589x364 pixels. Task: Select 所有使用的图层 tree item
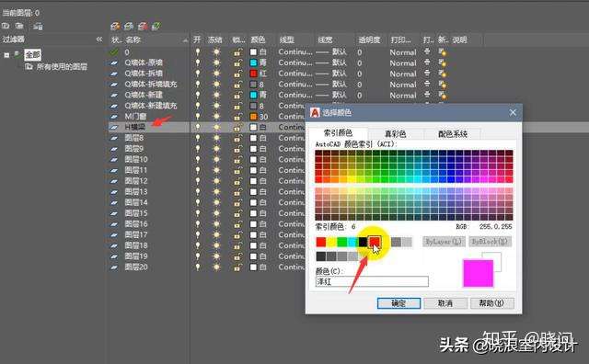pos(62,67)
